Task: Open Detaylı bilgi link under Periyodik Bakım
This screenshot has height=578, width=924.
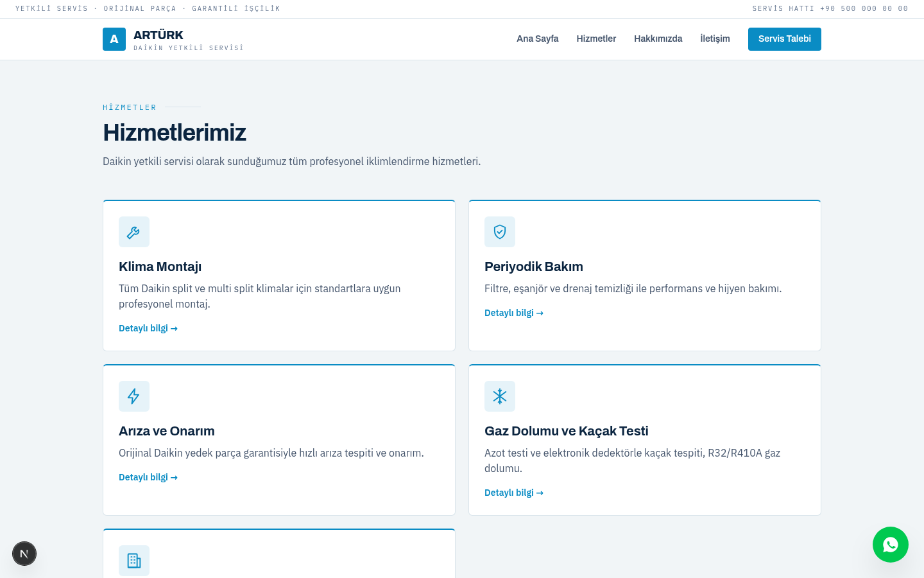Action: [514, 313]
